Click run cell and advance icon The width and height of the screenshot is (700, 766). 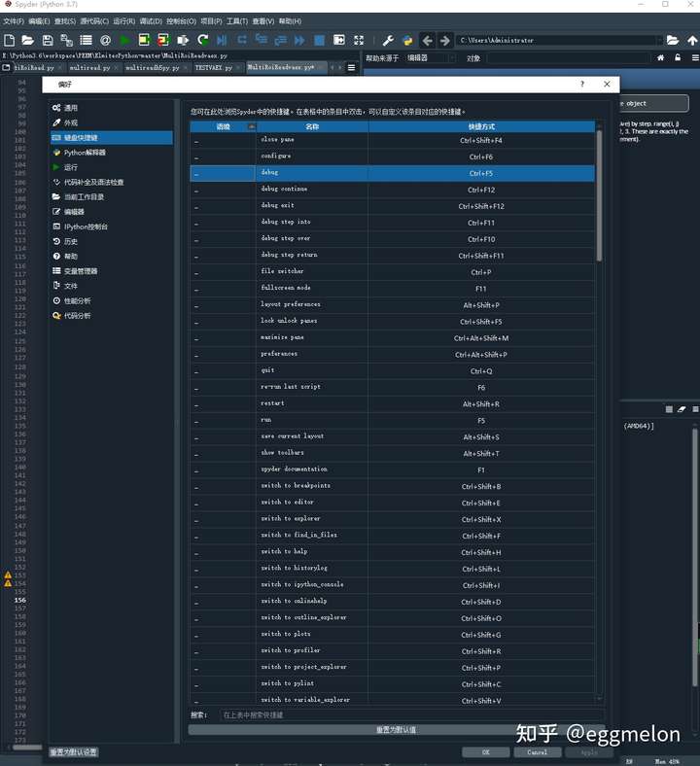(x=163, y=40)
